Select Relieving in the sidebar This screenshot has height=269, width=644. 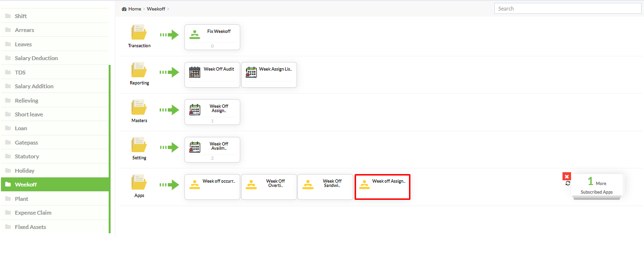pos(55,100)
